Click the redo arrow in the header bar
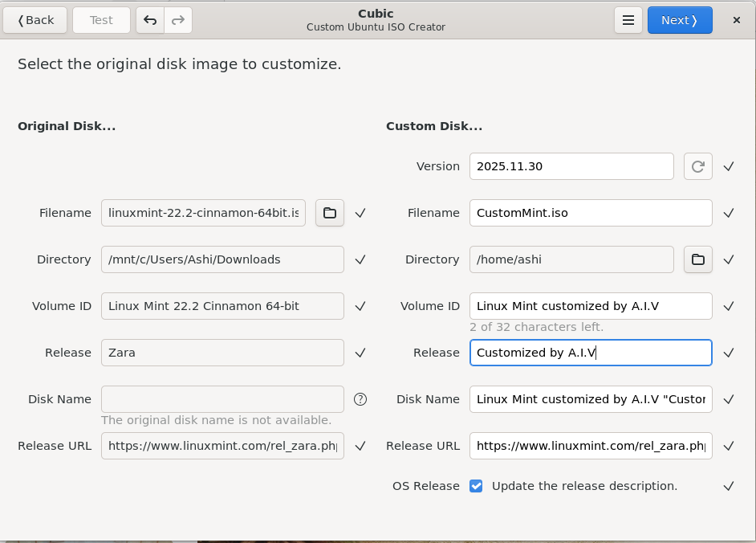 178,20
